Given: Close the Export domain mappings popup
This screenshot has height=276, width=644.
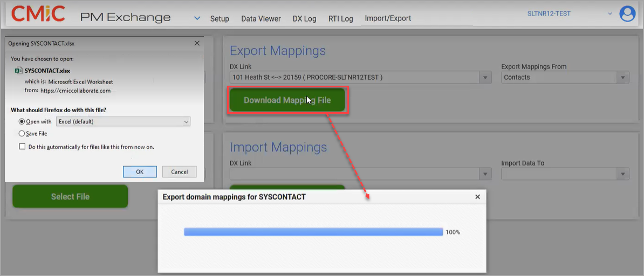Looking at the screenshot, I should (x=477, y=197).
